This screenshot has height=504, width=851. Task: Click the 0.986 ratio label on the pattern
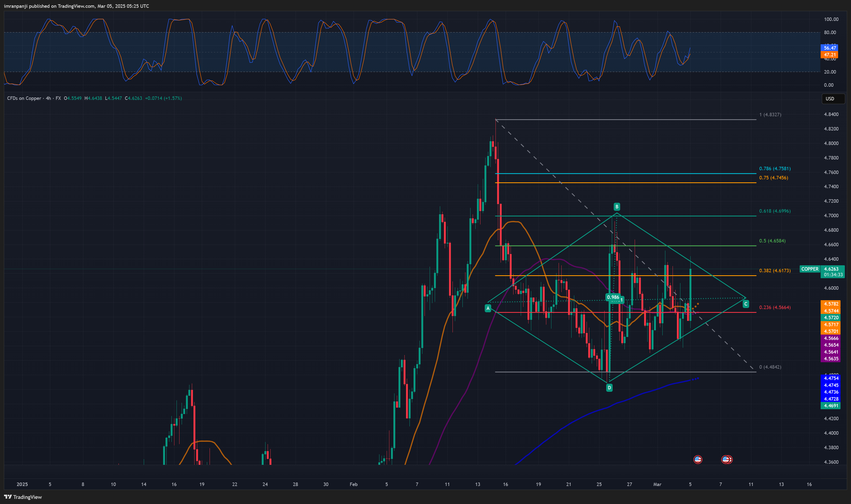tap(613, 297)
